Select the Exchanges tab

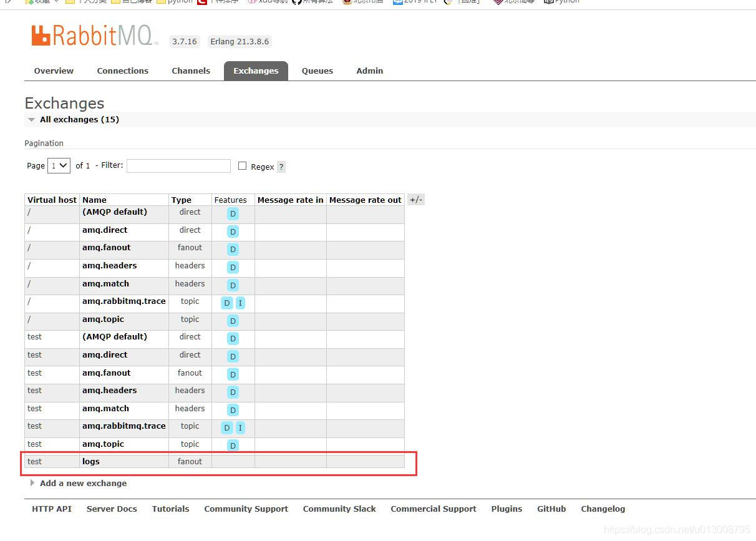click(256, 71)
